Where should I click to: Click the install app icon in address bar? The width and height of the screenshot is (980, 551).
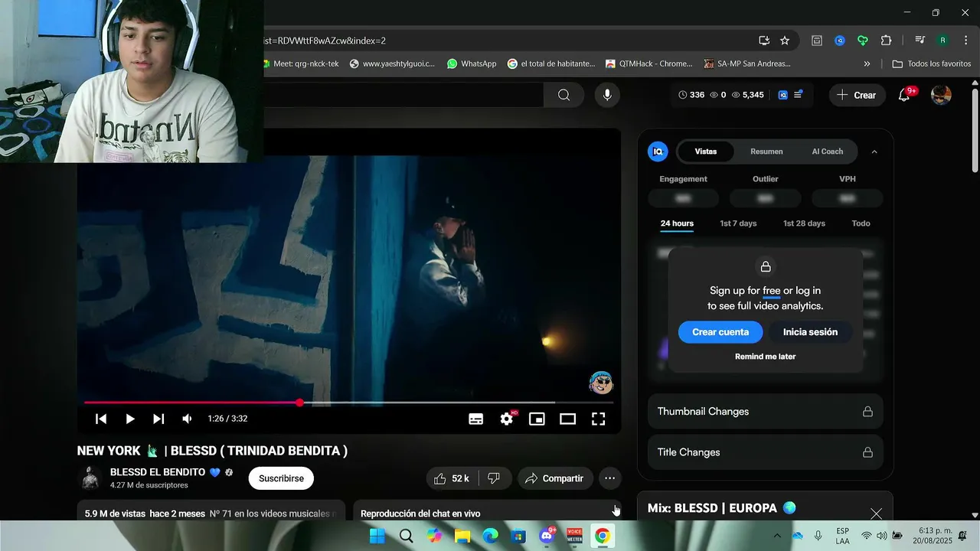(764, 41)
